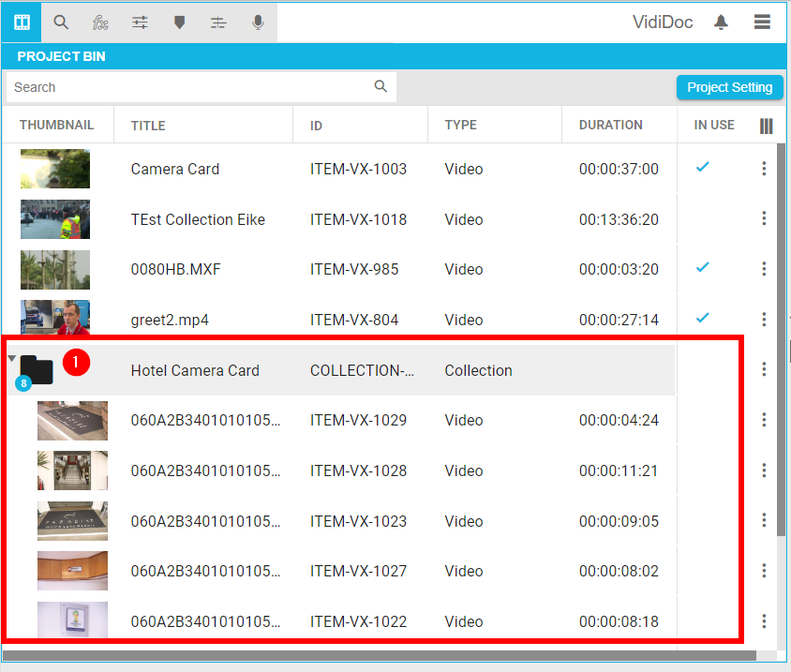Toggle In Use checkmark for 0080HB.MXF
The width and height of the screenshot is (791, 672).
coord(702,267)
